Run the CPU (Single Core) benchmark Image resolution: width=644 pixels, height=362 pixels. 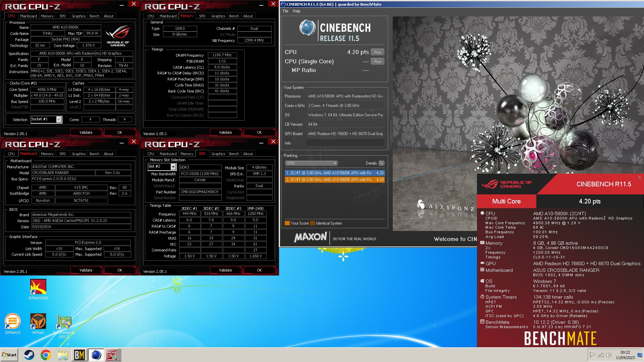click(x=378, y=62)
